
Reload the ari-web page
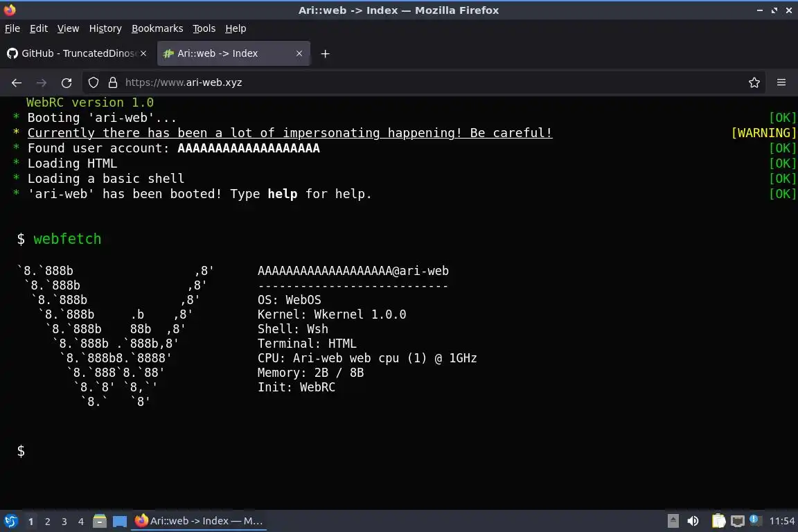66,82
